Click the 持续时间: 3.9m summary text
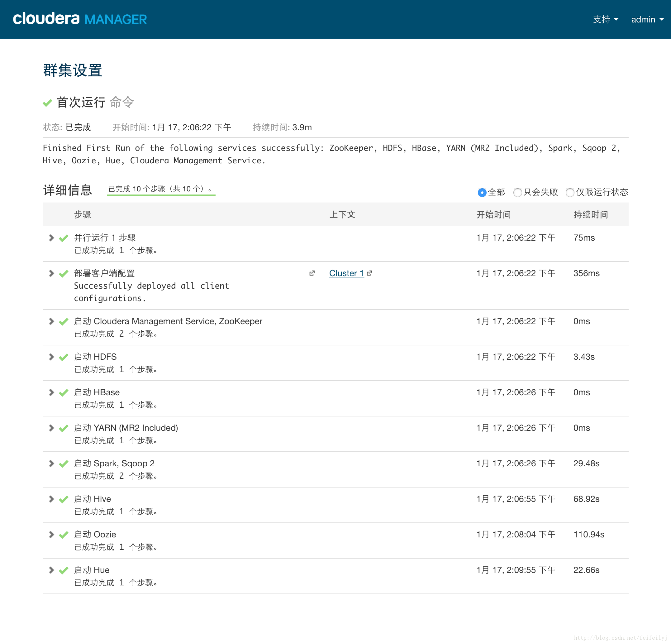This screenshot has height=644, width=671. tap(283, 127)
